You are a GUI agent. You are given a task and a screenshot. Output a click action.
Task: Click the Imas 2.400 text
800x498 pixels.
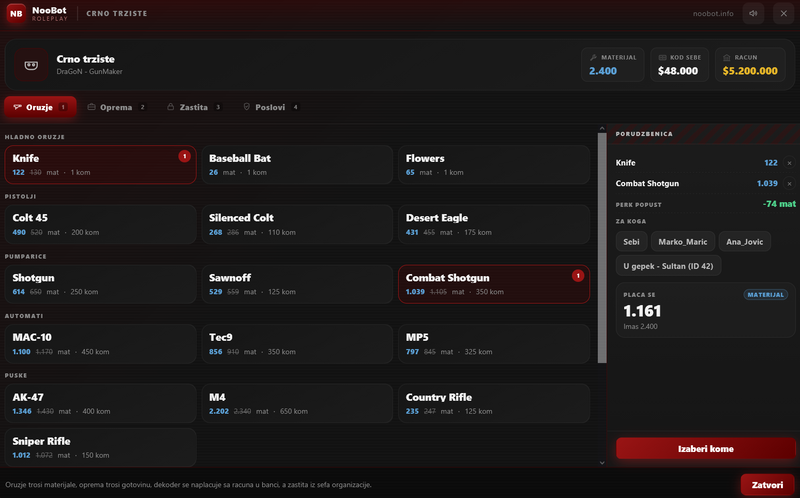[640, 327]
